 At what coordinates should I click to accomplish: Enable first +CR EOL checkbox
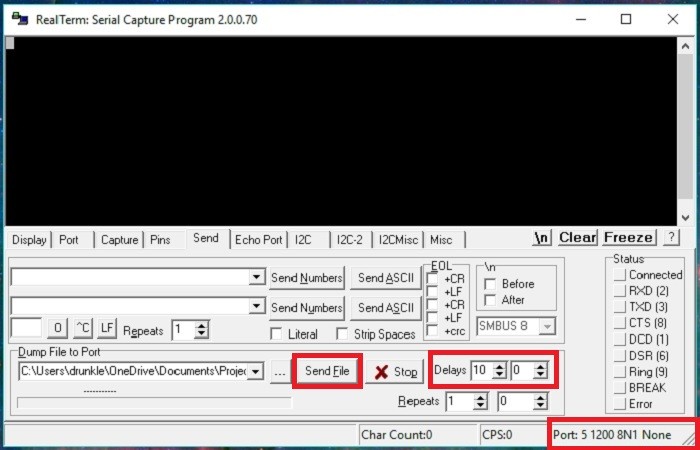pyautogui.click(x=432, y=279)
